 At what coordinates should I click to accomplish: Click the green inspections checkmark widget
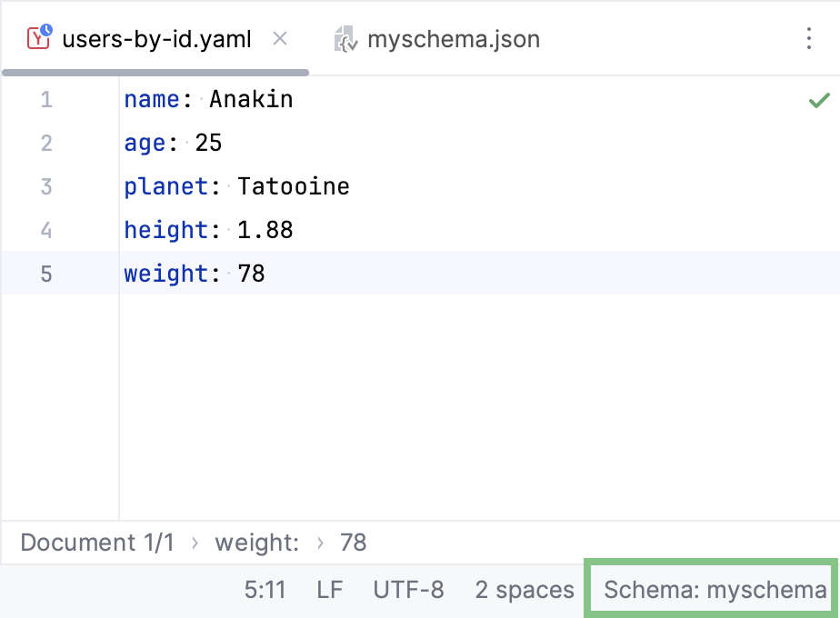point(817,100)
